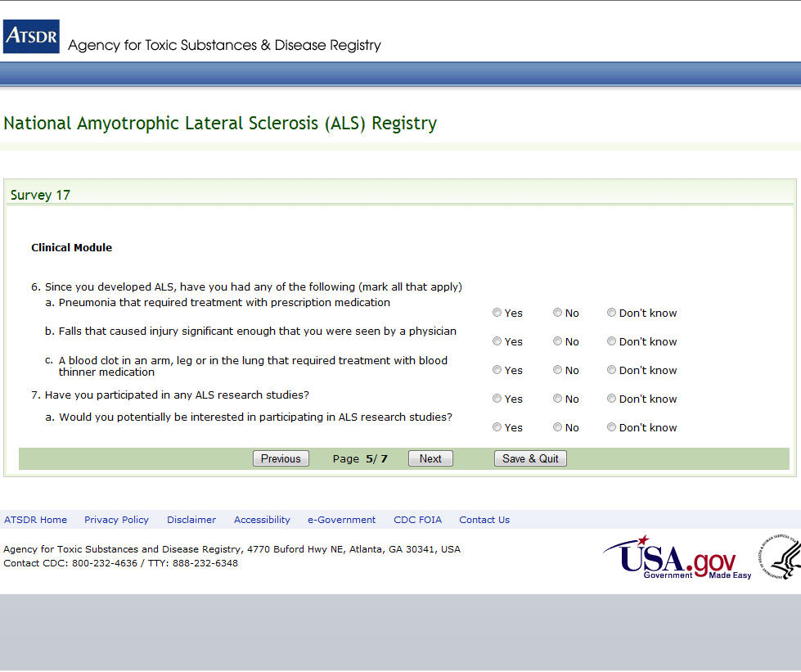Select No for participated in ALS research studies
801x672 pixels.
[557, 399]
